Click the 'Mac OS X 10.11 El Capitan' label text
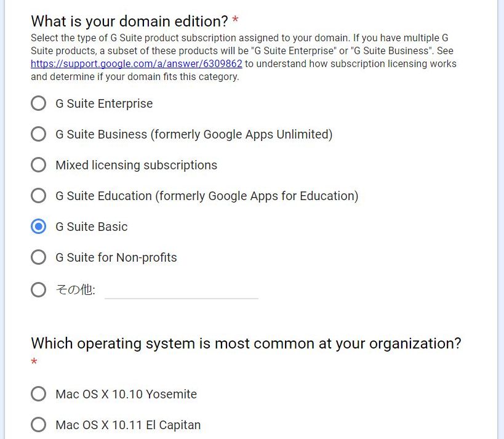This screenshot has width=504, height=439. tap(128, 425)
